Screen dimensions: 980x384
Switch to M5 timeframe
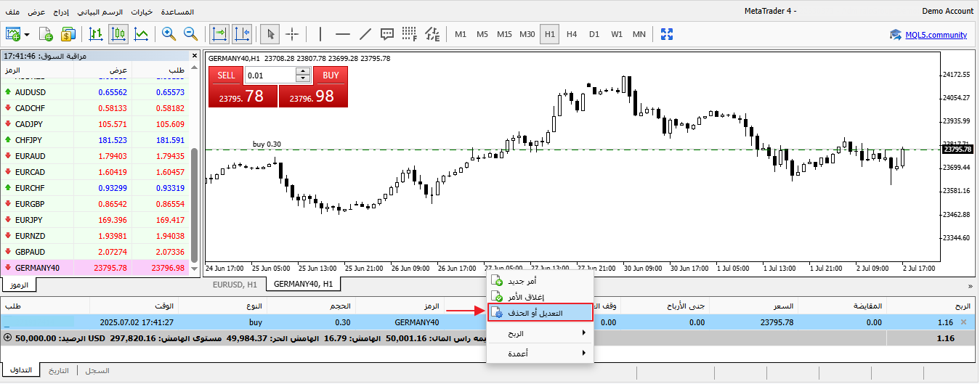point(482,34)
